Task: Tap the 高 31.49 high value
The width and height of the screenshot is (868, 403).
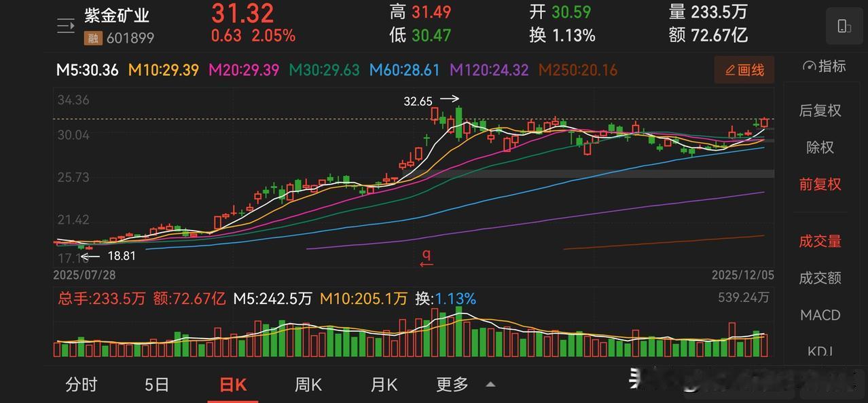Action: (x=420, y=12)
